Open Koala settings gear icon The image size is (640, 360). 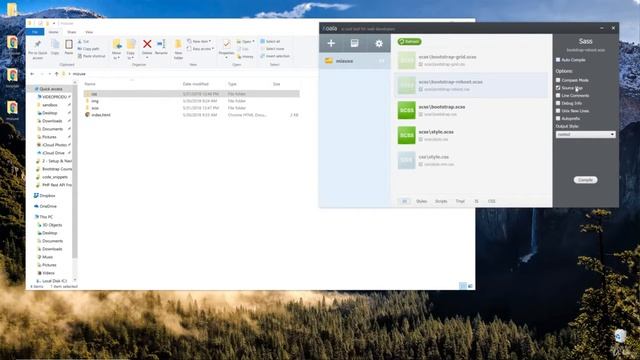pyautogui.click(x=379, y=43)
